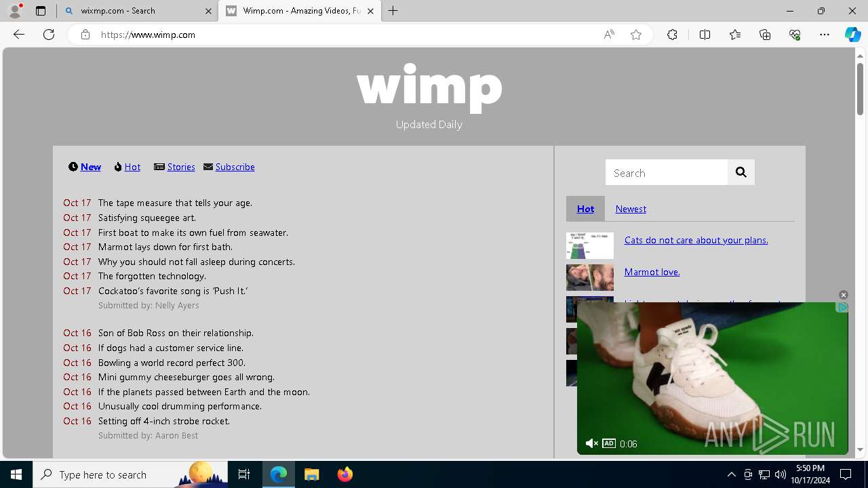Click the wimp Search input field
868x488 pixels.
pos(667,172)
